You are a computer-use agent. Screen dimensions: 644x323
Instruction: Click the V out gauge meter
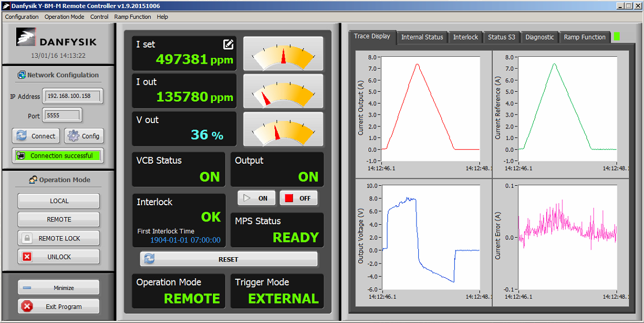284,129
